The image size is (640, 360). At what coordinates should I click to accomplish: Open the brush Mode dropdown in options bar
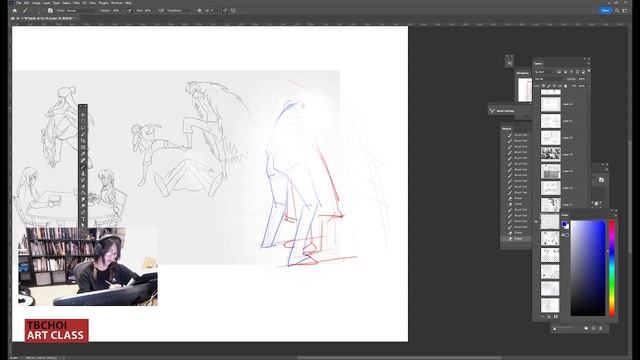point(81,11)
